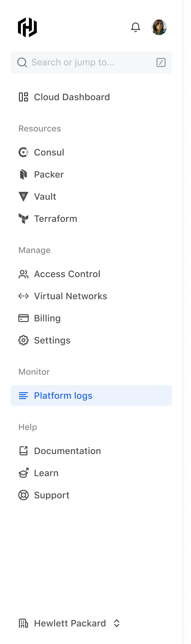Select the Terraform service icon
The image size is (191, 644).
23,218
